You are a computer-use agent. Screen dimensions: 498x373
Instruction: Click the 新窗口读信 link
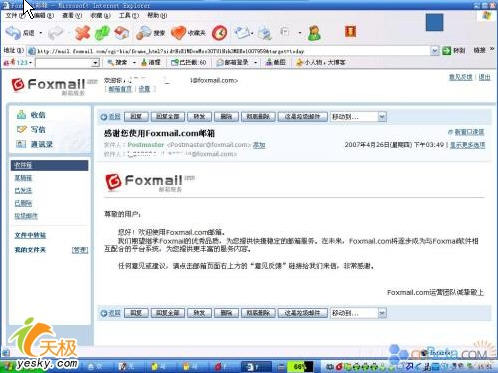[x=469, y=132]
